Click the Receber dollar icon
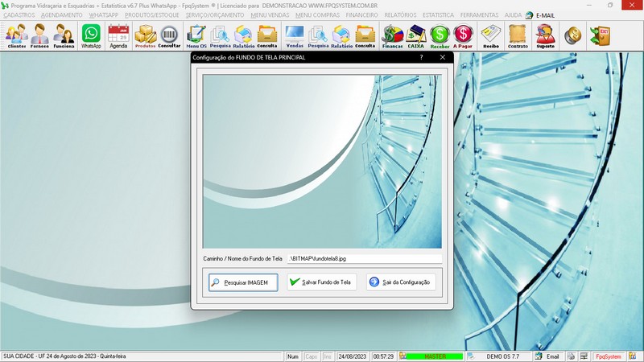 point(440,36)
